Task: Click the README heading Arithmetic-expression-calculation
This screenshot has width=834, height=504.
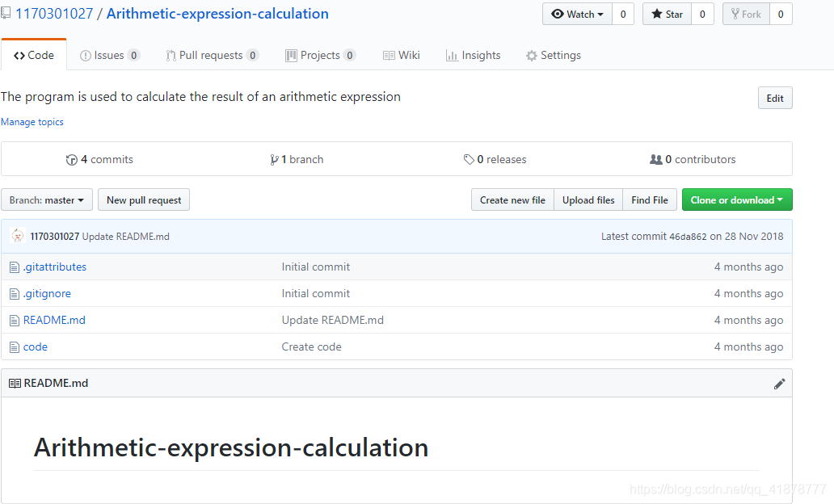Action: pyautogui.click(x=231, y=447)
